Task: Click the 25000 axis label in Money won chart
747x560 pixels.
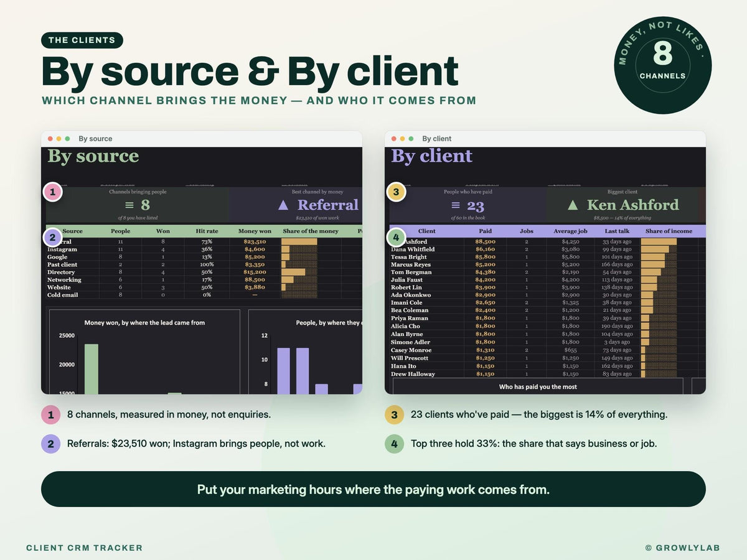Action: [66, 335]
